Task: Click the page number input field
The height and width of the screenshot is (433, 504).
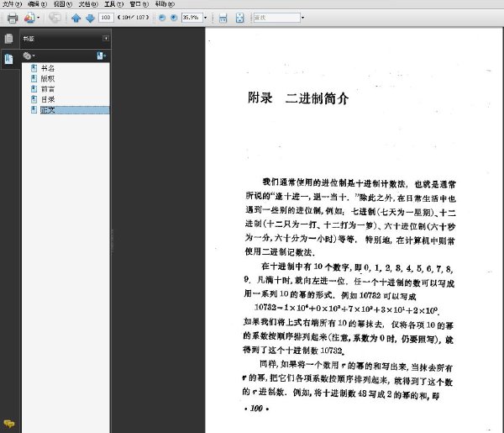Action: pyautogui.click(x=106, y=18)
